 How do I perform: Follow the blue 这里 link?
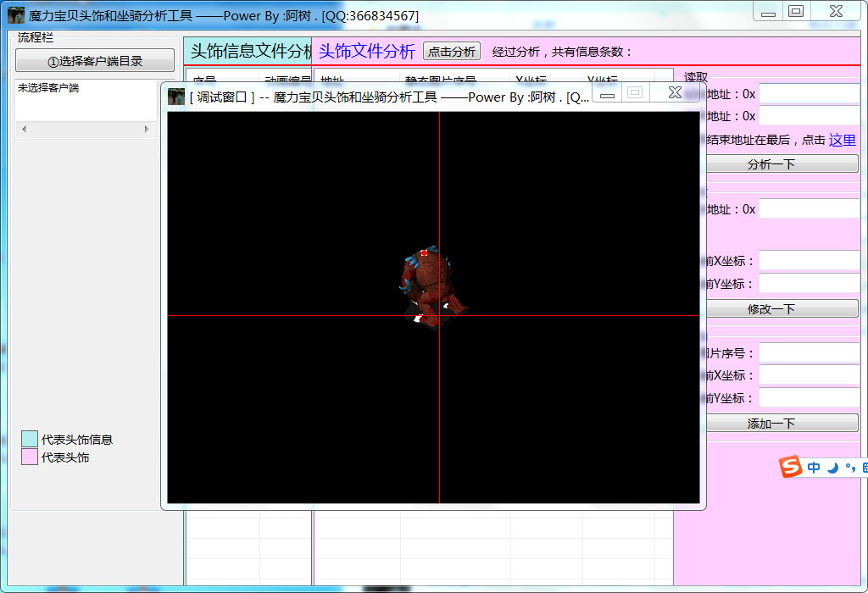pyautogui.click(x=842, y=140)
